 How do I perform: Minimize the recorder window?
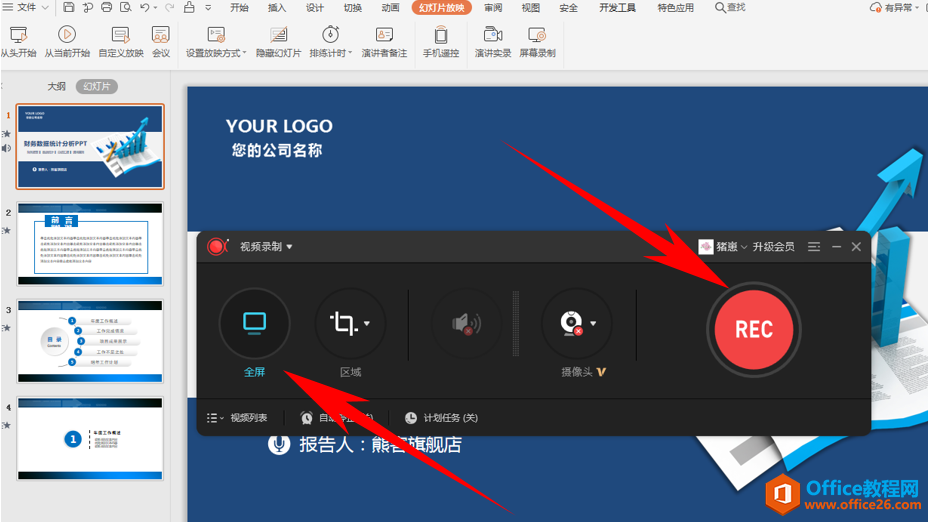click(x=836, y=247)
